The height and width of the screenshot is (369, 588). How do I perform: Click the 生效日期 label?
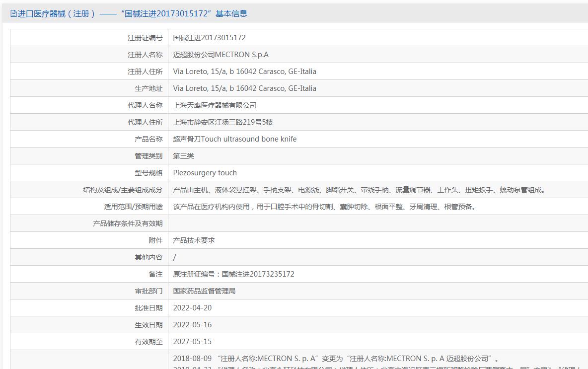tap(148, 325)
